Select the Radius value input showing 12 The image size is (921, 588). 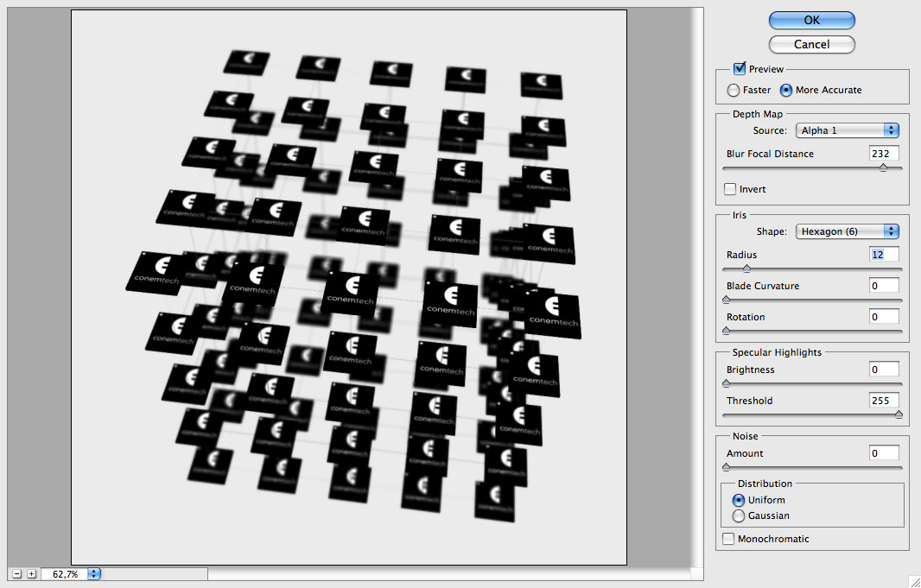[x=883, y=254]
